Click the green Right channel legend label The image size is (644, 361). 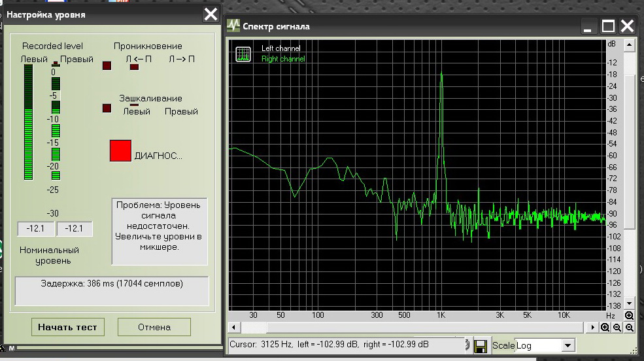[x=283, y=59]
